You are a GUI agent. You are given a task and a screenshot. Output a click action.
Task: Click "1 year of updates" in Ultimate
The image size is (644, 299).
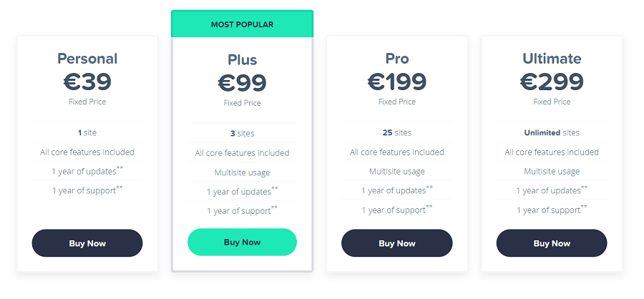552,190
